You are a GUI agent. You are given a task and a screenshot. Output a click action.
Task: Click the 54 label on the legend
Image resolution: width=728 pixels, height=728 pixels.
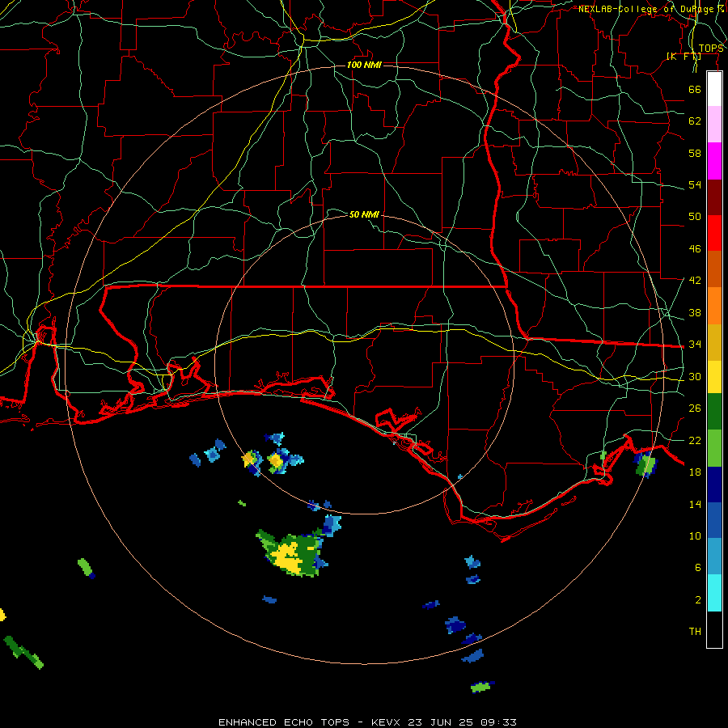point(695,184)
